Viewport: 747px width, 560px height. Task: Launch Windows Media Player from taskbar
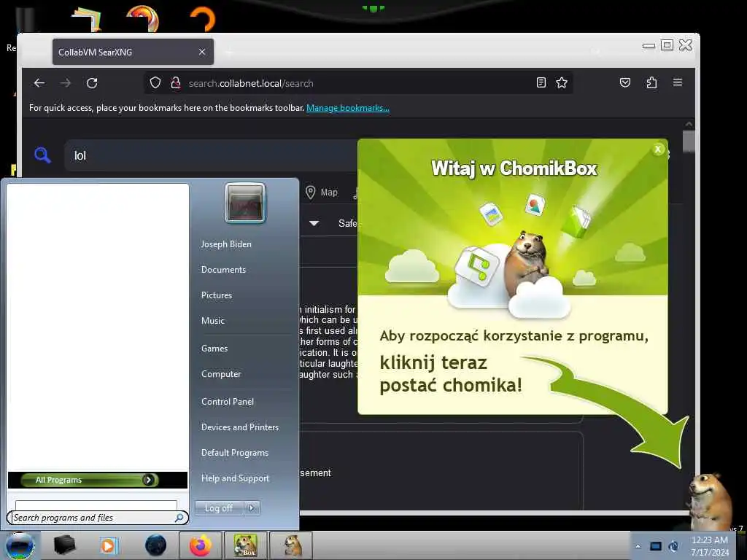[x=108, y=545]
